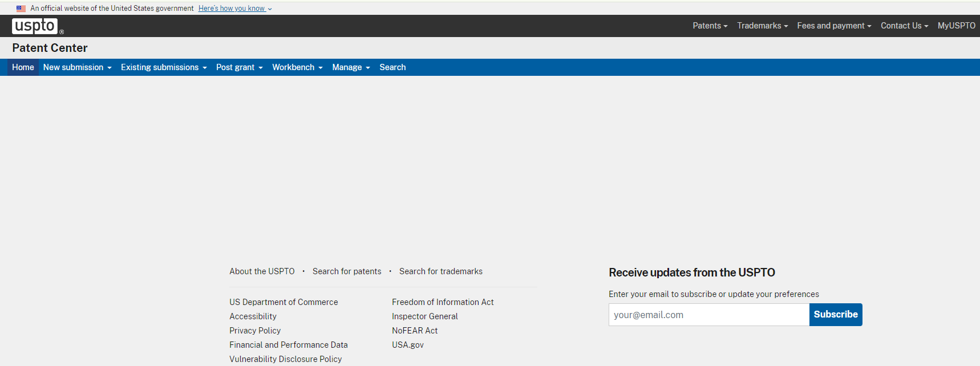Select Search in the navigation bar

392,67
